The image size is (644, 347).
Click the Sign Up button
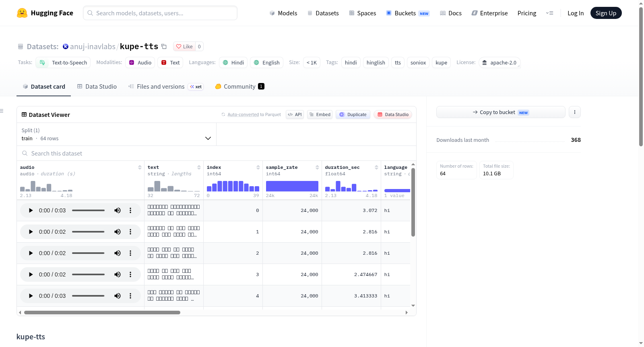pyautogui.click(x=606, y=13)
